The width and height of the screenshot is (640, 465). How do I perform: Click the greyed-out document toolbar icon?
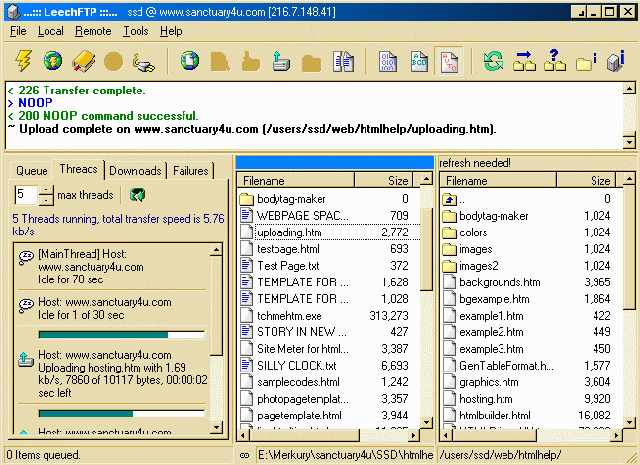pos(220,62)
